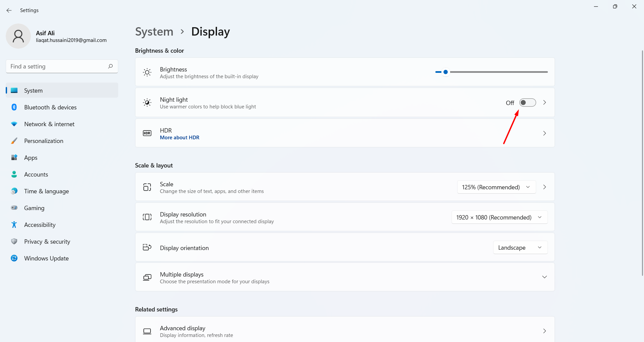Expand the Multiple displays section
The image size is (644, 342).
[544, 277]
